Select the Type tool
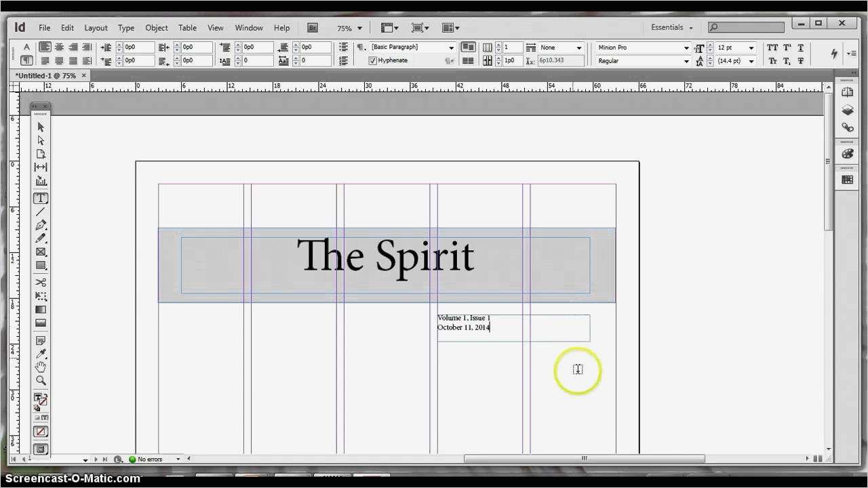Image resolution: width=868 pixels, height=488 pixels. pyautogui.click(x=40, y=198)
